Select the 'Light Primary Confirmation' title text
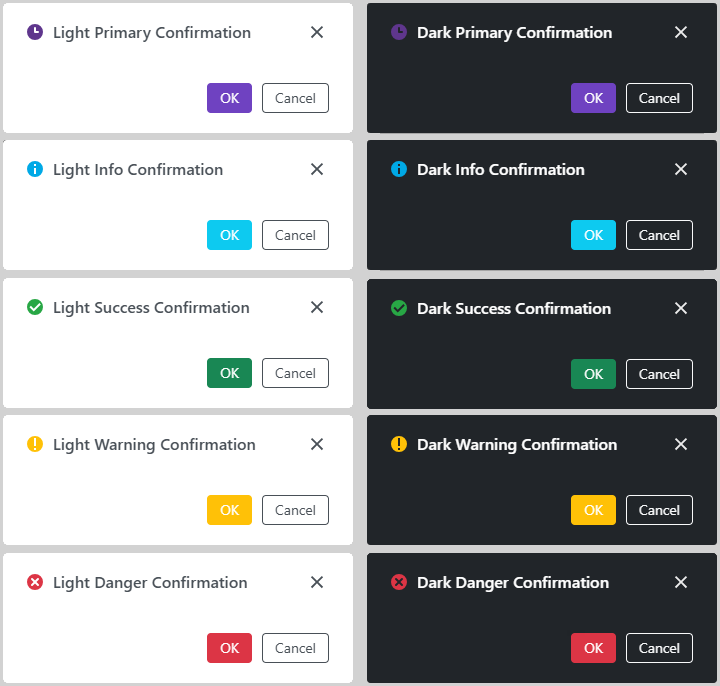This screenshot has height=686, width=720. [152, 33]
